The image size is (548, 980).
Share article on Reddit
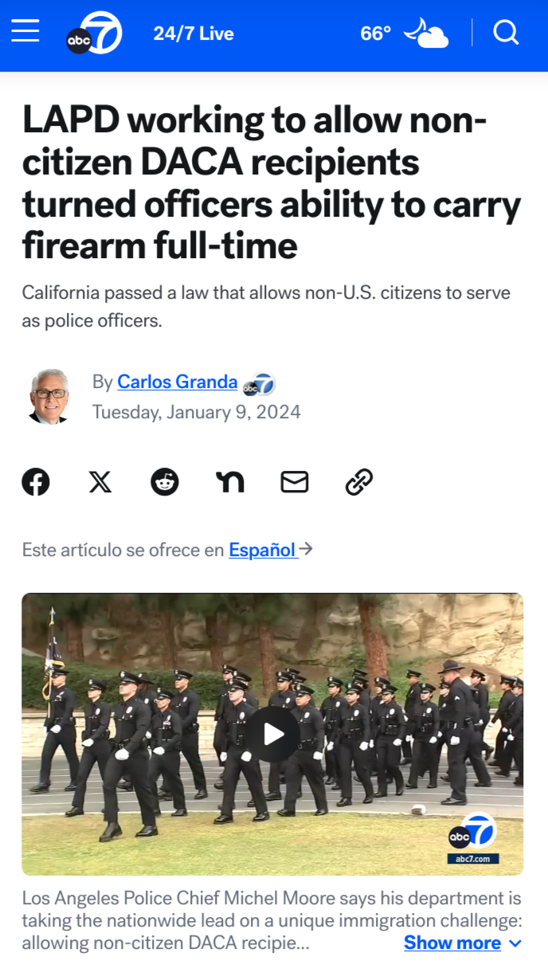pyautogui.click(x=165, y=482)
